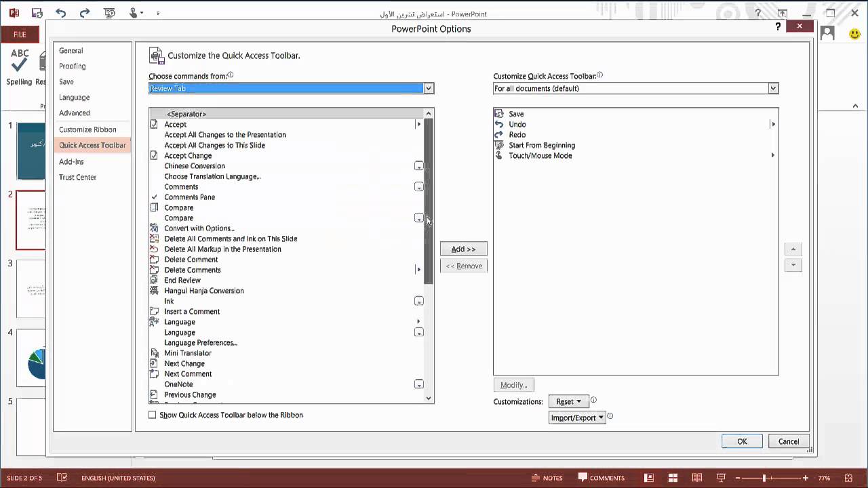The height and width of the screenshot is (488, 868).
Task: Select the Delete All Markup in Presentation icon
Action: pyautogui.click(x=154, y=249)
